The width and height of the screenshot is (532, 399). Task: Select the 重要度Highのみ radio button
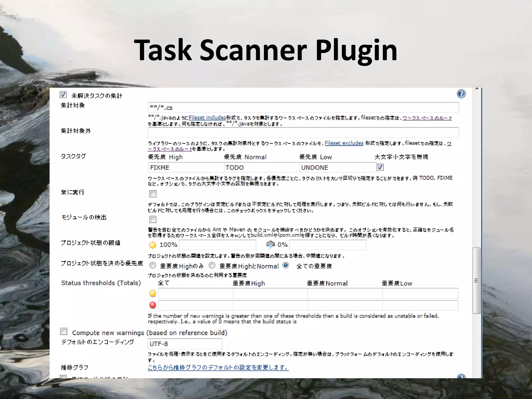153,265
